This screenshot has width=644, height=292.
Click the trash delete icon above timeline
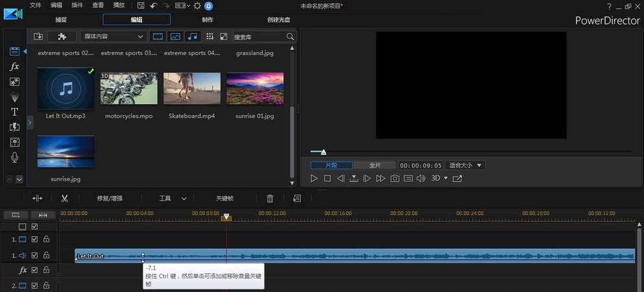270,198
